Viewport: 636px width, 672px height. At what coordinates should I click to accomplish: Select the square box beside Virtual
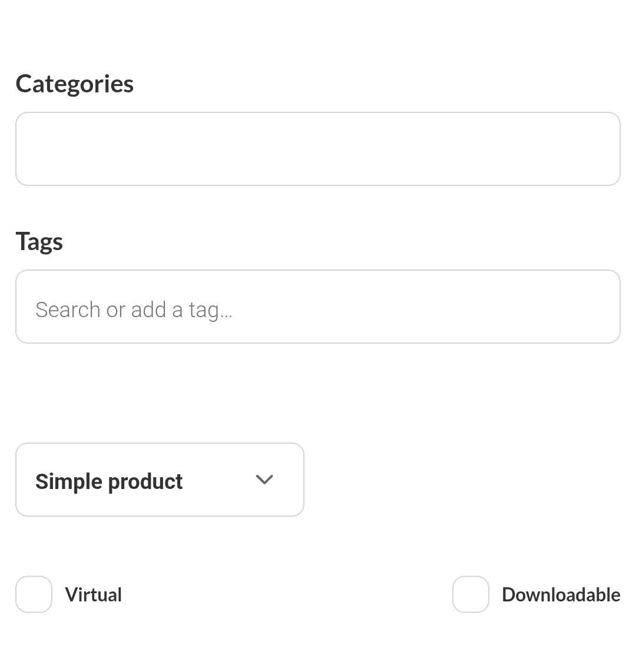click(34, 594)
